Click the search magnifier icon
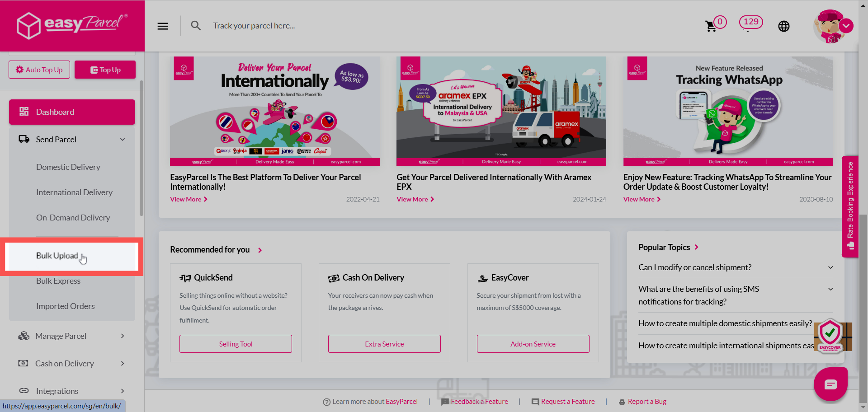Image resolution: width=868 pixels, height=412 pixels. (x=196, y=26)
